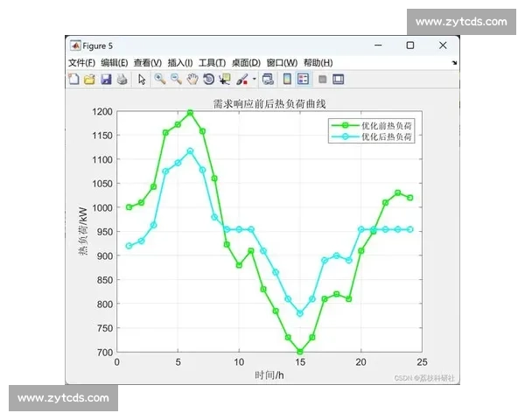Click the y-axis label 热负荷/kW
525x420 pixels.
click(x=83, y=231)
